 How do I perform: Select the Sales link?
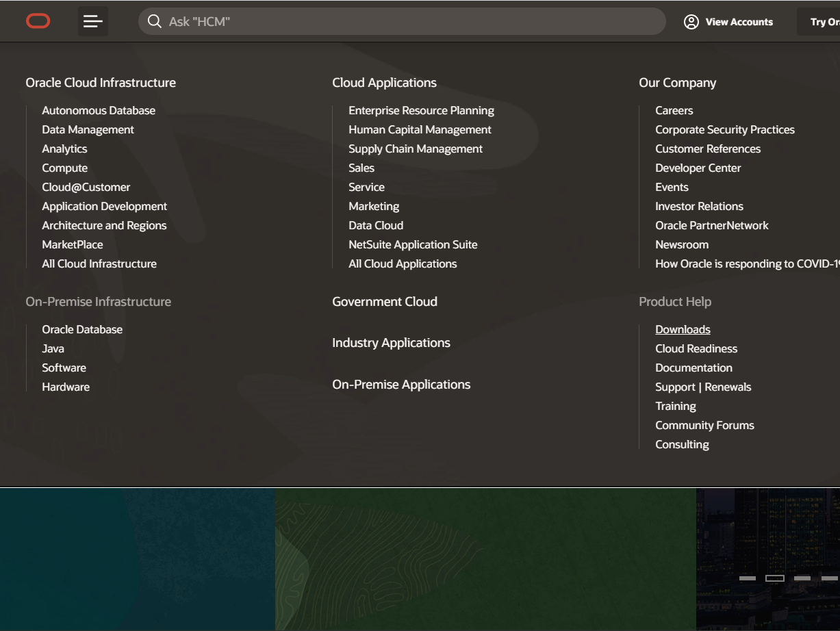click(x=361, y=168)
